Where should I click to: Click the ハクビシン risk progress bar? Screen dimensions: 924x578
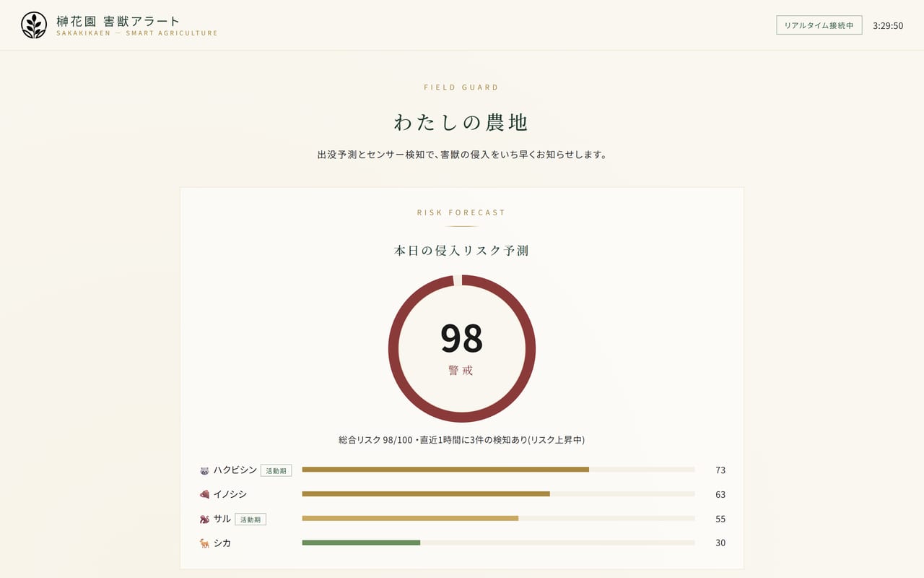pyautogui.click(x=498, y=470)
